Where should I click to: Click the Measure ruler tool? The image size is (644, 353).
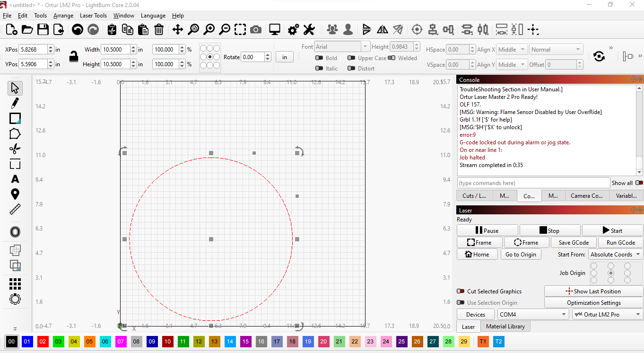[15, 209]
